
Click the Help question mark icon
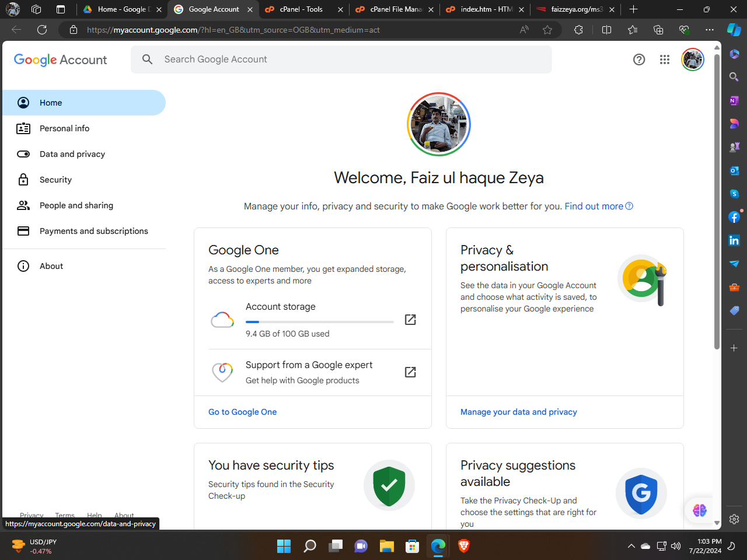click(639, 60)
